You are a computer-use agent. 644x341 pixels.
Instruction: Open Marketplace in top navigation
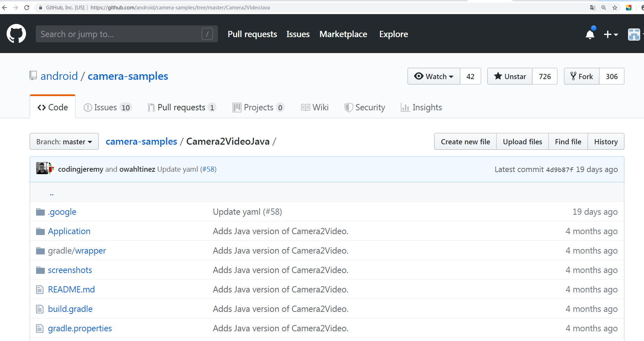[343, 34]
